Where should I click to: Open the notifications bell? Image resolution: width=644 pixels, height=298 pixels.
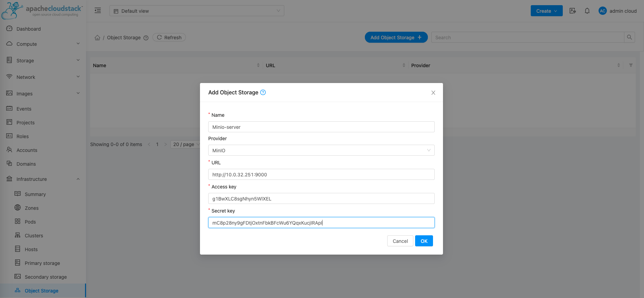tap(587, 11)
